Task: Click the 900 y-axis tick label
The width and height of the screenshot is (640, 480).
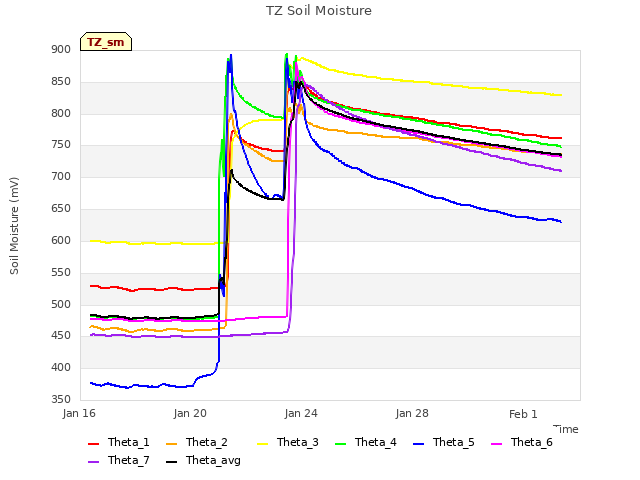Action: [x=61, y=50]
